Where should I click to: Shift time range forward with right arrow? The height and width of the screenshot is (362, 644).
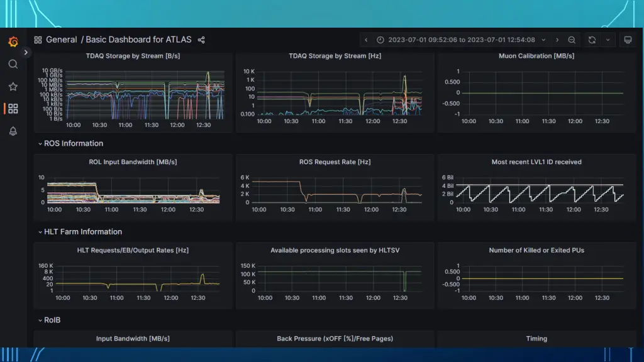557,40
